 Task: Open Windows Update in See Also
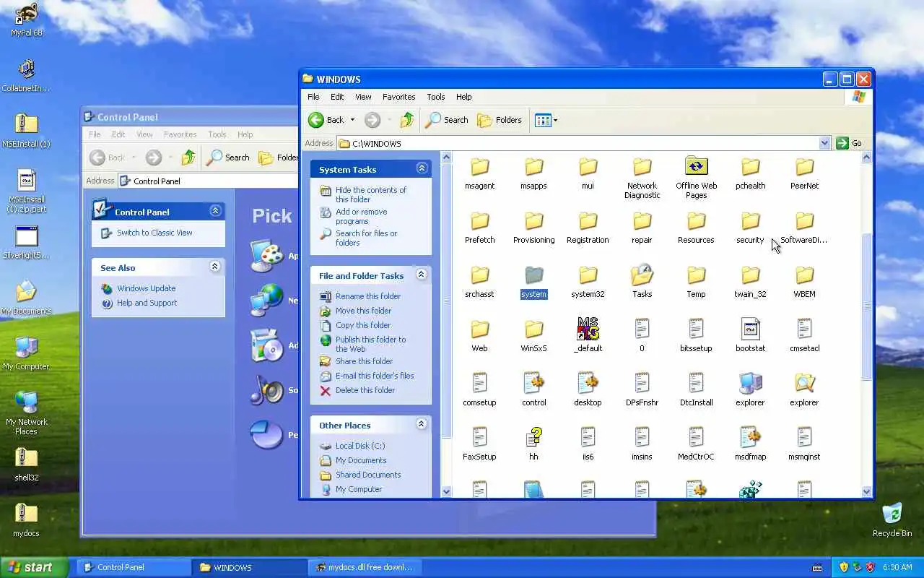(147, 288)
